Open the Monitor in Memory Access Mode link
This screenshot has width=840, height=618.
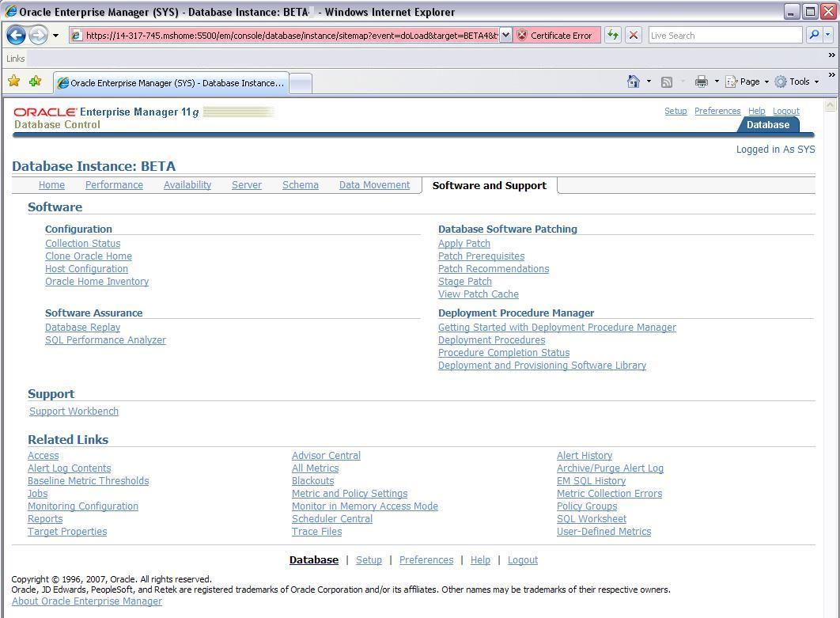(365, 506)
